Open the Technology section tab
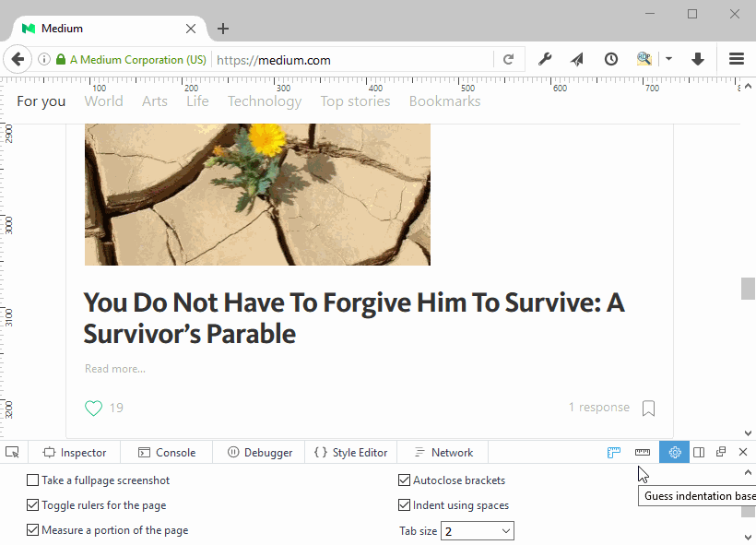This screenshot has width=756, height=545. 265,101
